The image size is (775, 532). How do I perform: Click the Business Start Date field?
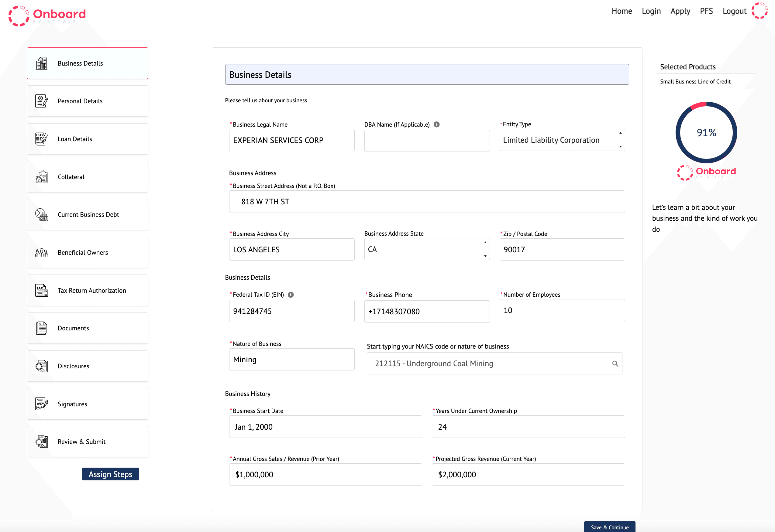(x=325, y=427)
